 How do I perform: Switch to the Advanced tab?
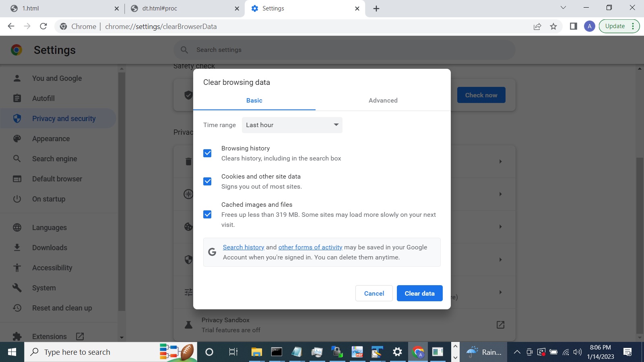click(383, 101)
